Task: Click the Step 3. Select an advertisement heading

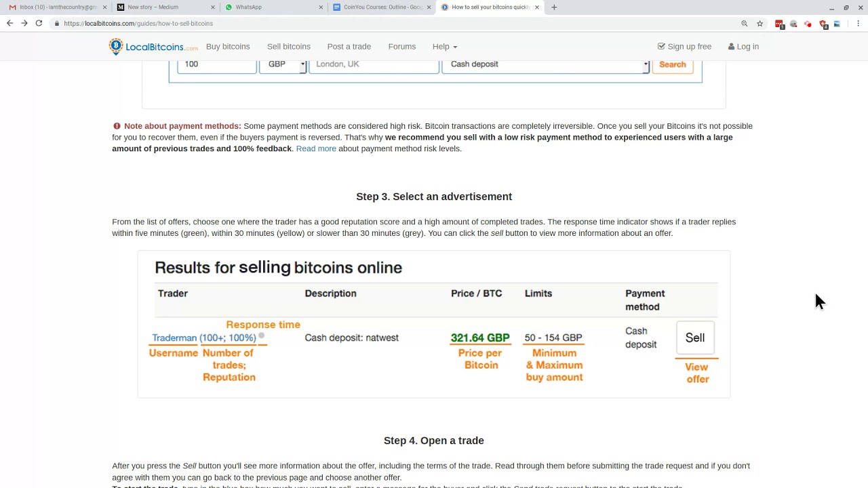Action: point(434,197)
